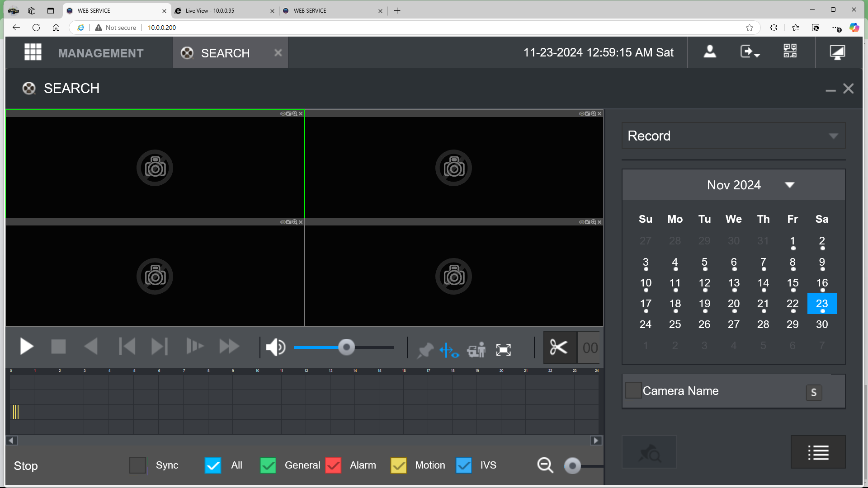Open the QR code icon

tap(790, 51)
